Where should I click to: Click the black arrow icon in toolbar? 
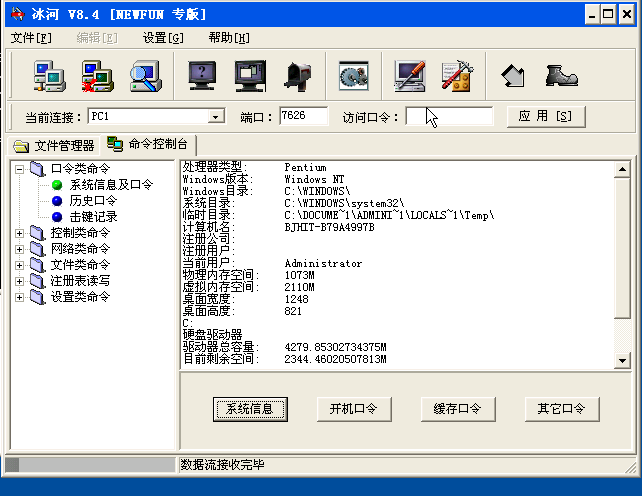coord(513,76)
